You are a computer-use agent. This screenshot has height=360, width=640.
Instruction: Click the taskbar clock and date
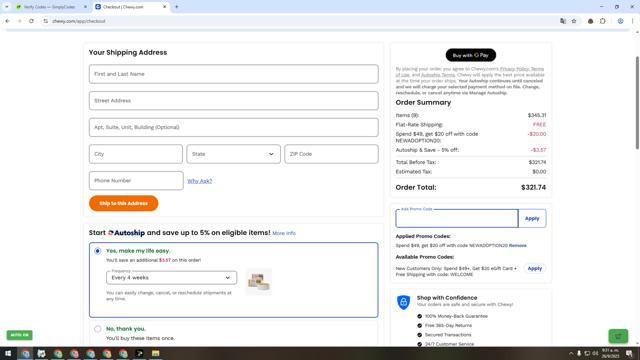coord(610,353)
